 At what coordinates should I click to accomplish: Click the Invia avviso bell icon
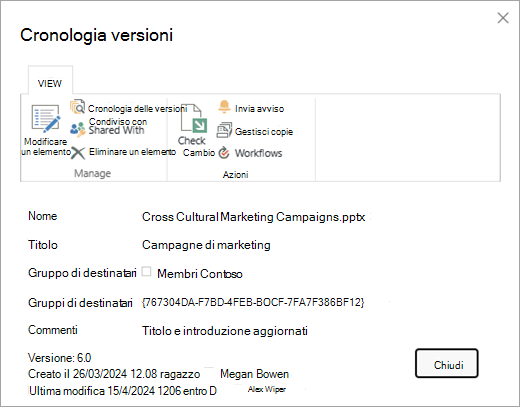(x=224, y=107)
